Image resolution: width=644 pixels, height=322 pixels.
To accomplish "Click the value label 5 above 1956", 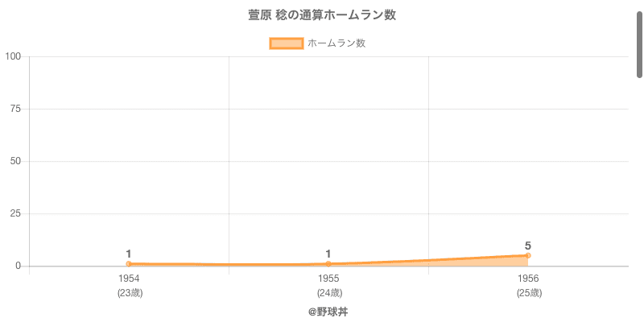I will (x=528, y=246).
